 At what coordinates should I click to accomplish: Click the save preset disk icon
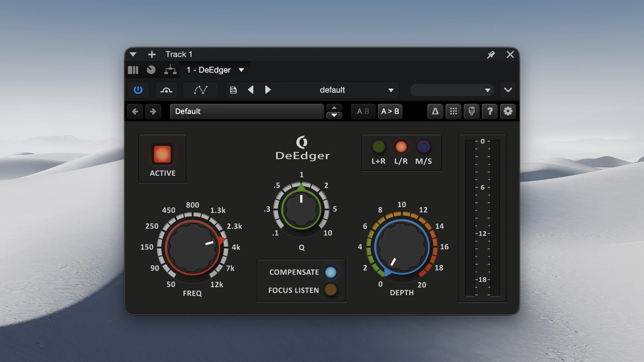pyautogui.click(x=233, y=90)
